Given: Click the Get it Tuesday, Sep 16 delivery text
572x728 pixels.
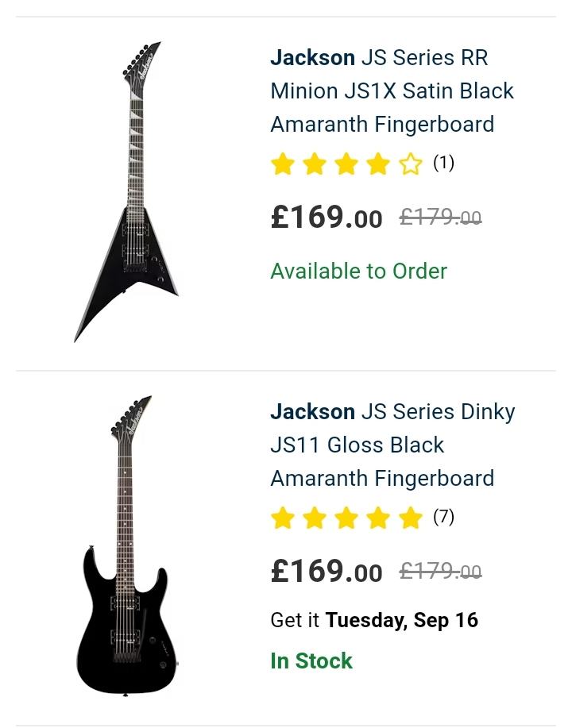Looking at the screenshot, I should 374,620.
